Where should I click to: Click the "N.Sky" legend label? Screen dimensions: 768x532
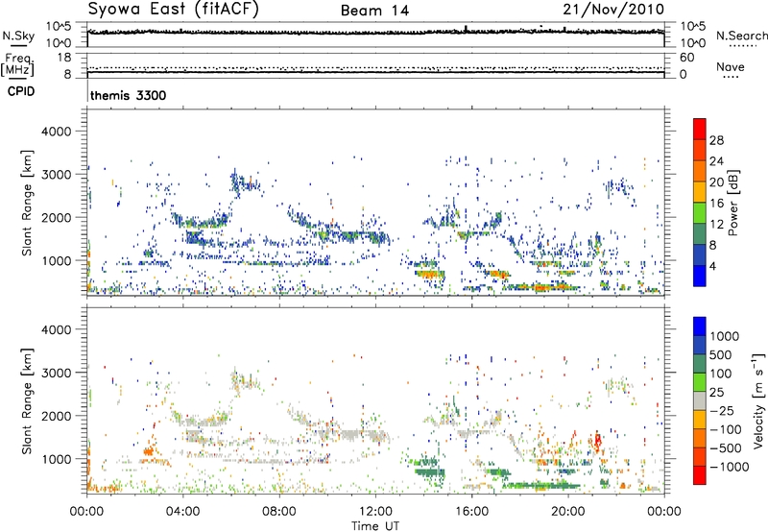click(x=18, y=36)
